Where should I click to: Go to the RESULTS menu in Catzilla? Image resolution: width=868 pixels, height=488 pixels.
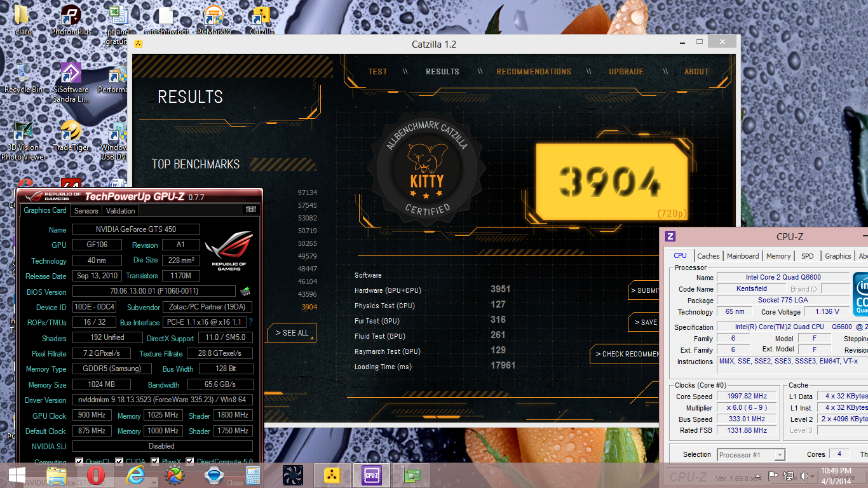pyautogui.click(x=442, y=72)
